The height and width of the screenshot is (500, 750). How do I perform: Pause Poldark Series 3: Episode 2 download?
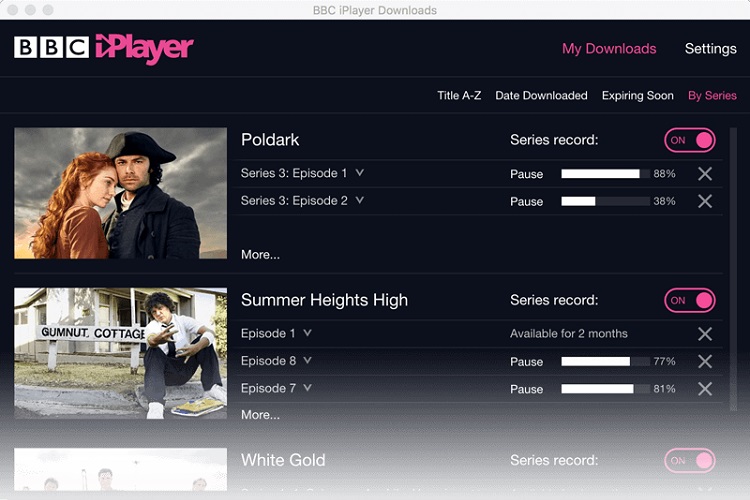(x=527, y=202)
